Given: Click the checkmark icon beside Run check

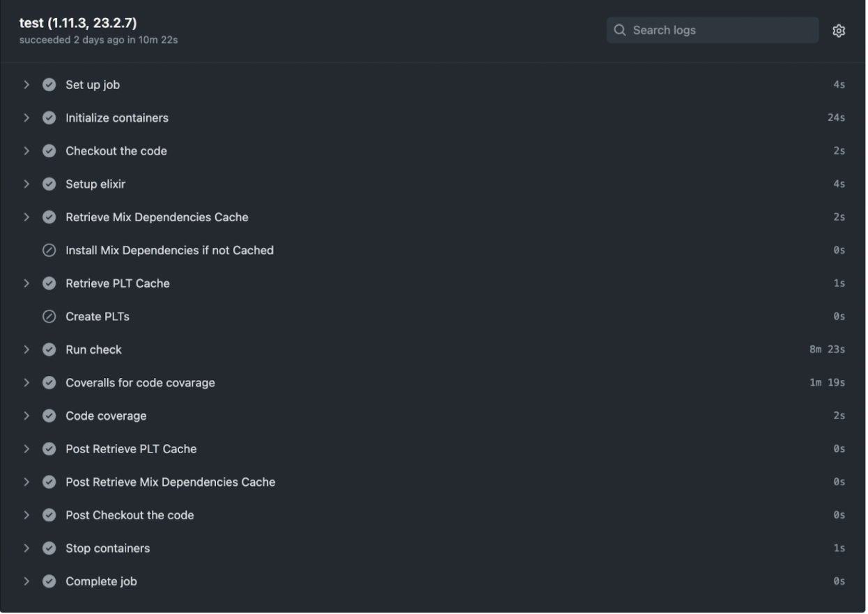Looking at the screenshot, I should [x=49, y=349].
